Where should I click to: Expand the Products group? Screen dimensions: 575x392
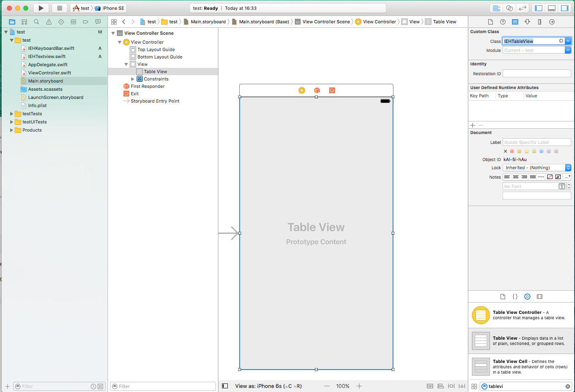click(x=11, y=130)
